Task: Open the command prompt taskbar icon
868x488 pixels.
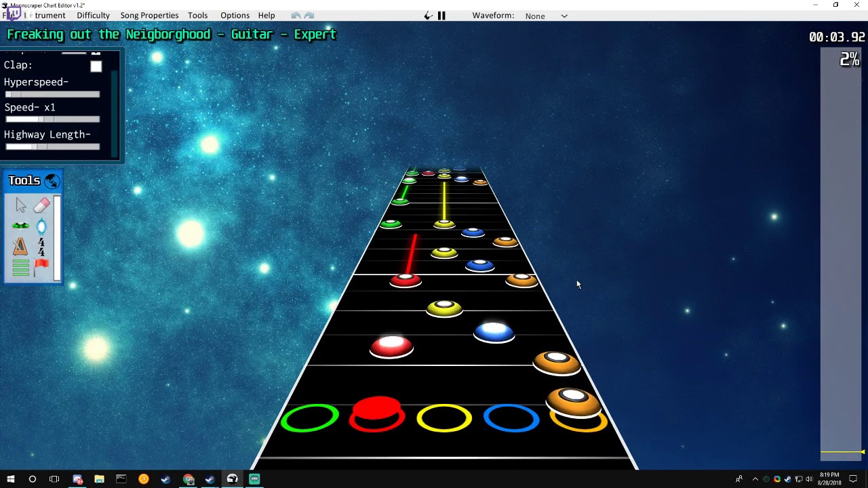Action: (x=121, y=479)
